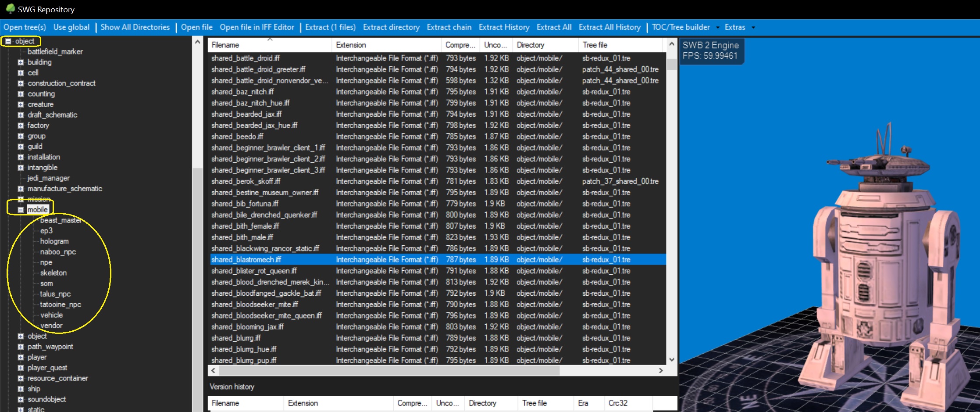Expand the construction_contract node

[x=21, y=83]
